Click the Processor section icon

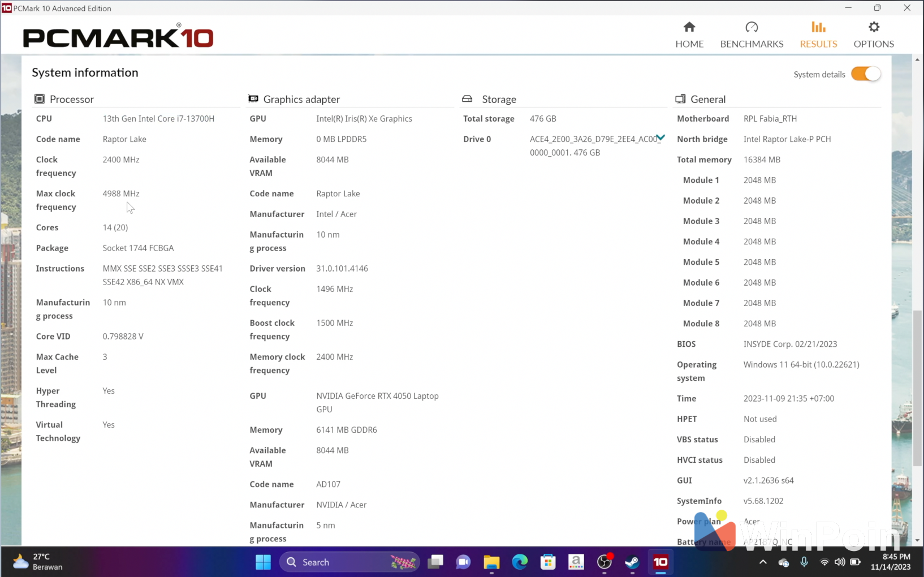[x=40, y=99]
